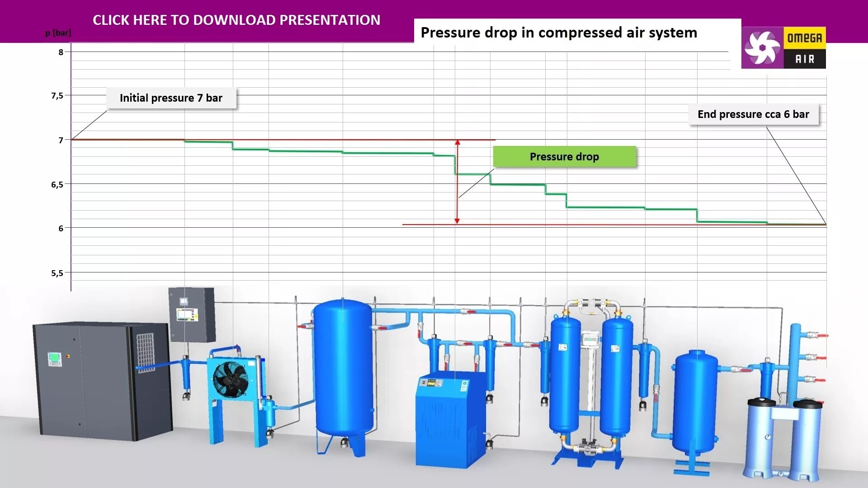Click the adsorption dryer controller display

click(590, 339)
